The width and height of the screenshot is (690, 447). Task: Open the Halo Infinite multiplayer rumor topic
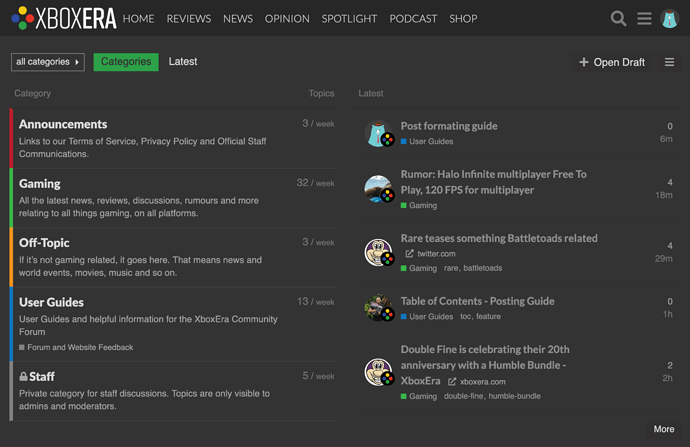[493, 182]
